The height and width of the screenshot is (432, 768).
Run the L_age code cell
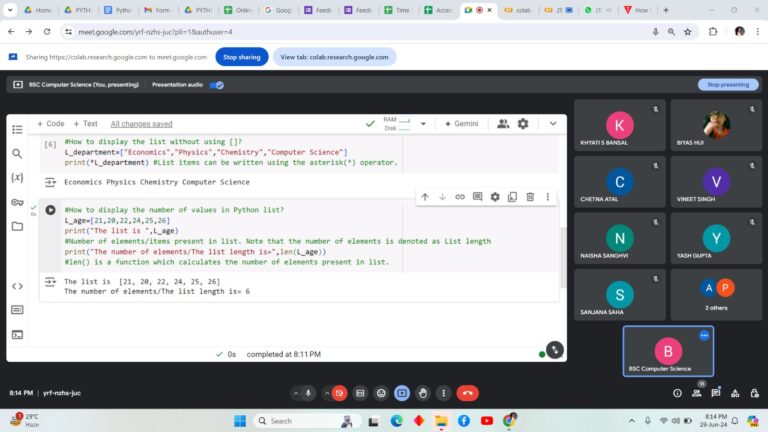50,210
